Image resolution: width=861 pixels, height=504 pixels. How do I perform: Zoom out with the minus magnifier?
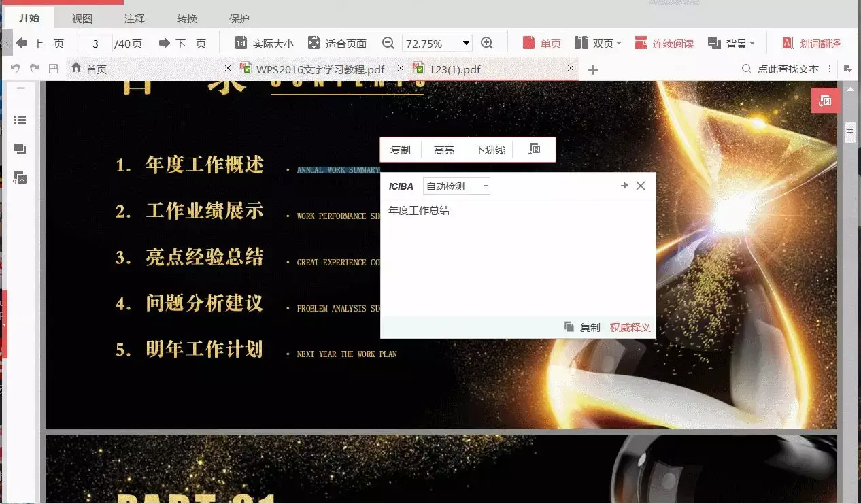[x=388, y=43]
